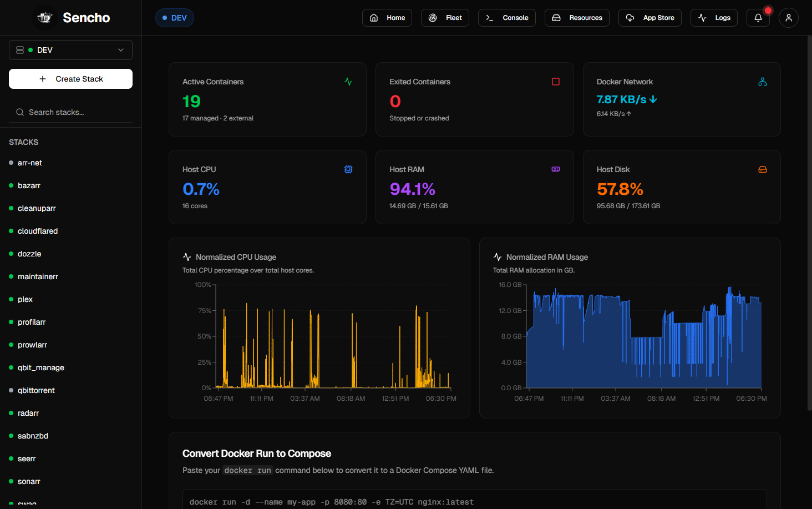Screen dimensions: 812x509
Task: Click the Exited Containers square icon
Action: [x=556, y=82]
